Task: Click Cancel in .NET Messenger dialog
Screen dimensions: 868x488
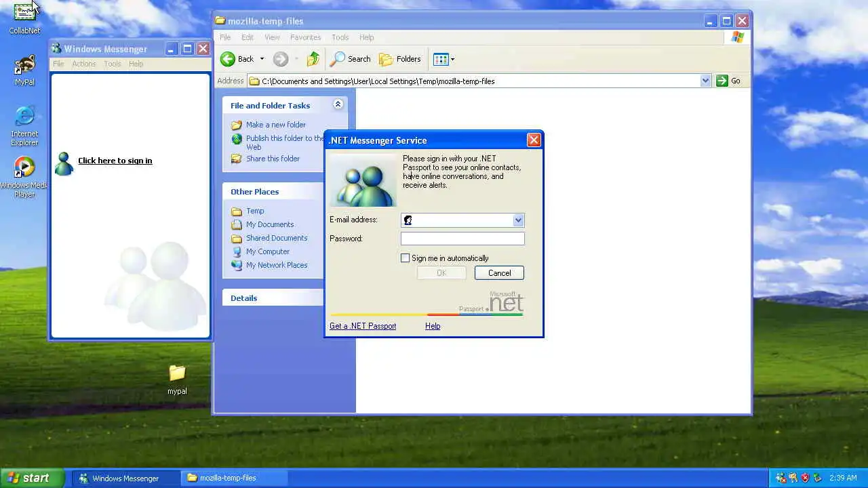Action: click(499, 273)
